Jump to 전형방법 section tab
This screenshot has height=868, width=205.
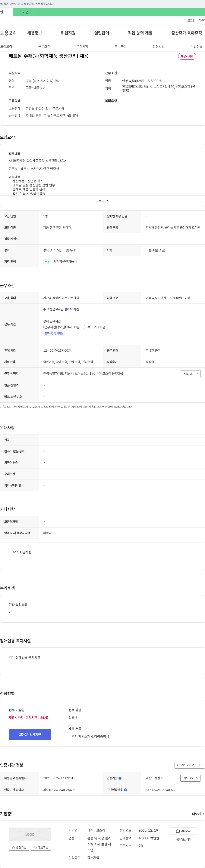(x=158, y=46)
